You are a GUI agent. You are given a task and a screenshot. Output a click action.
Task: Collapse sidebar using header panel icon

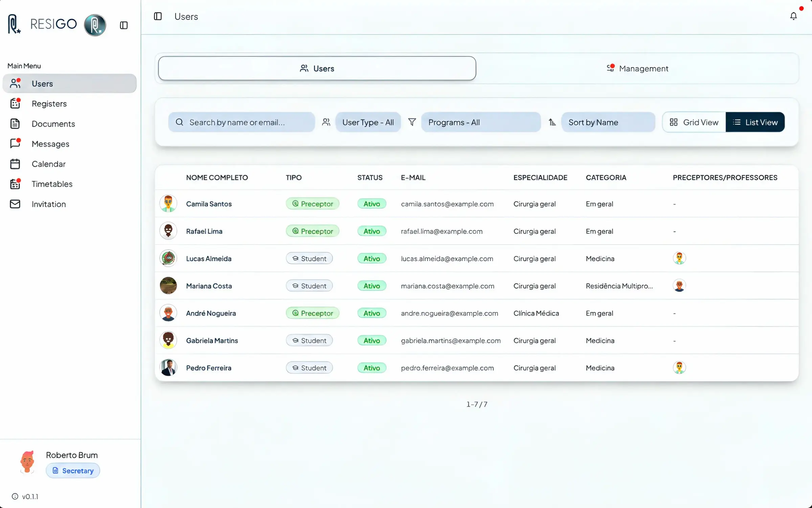tap(158, 16)
